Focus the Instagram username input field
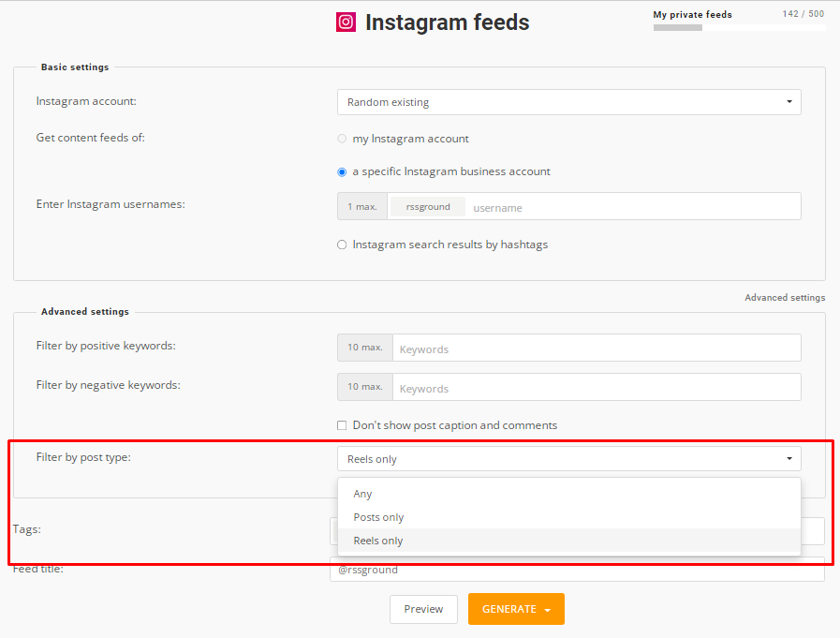 pos(634,207)
